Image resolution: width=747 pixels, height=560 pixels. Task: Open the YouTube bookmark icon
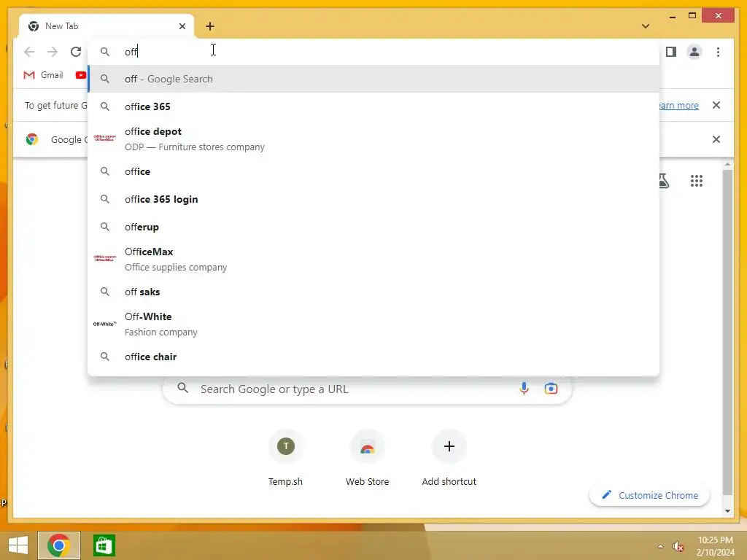pyautogui.click(x=80, y=75)
